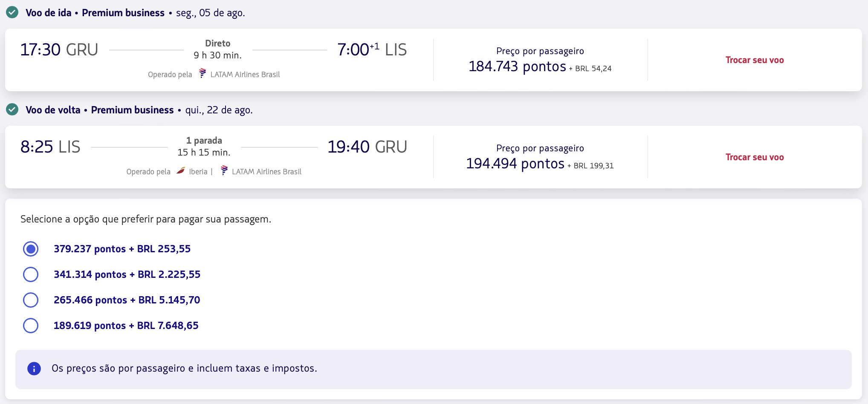Click the 17:30 GRU departure time
Viewport: 868px width, 404px height.
tap(59, 50)
